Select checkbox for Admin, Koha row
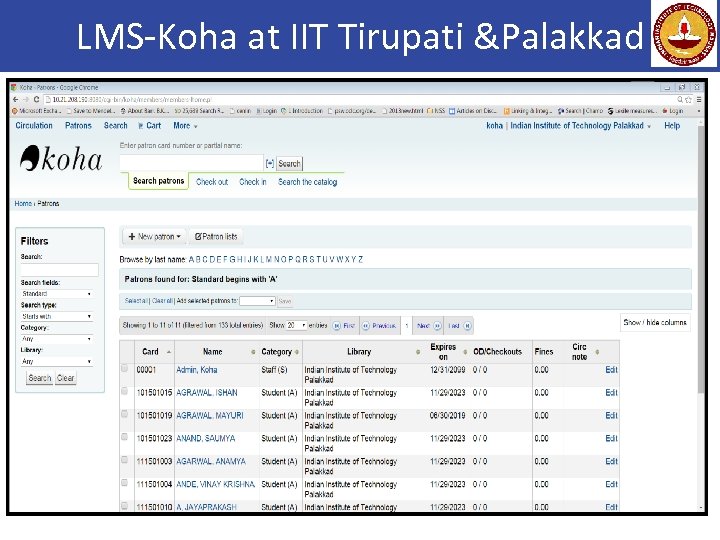The width and height of the screenshot is (720, 540). tap(124, 368)
